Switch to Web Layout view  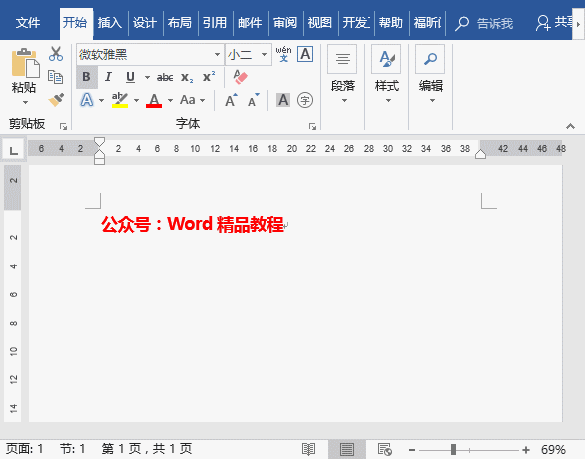pos(384,449)
